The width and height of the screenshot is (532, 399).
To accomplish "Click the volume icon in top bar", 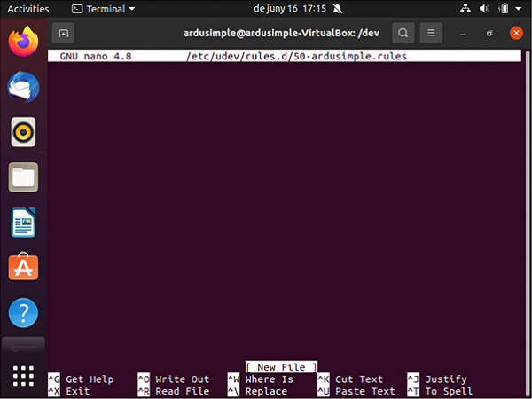I will pyautogui.click(x=483, y=9).
